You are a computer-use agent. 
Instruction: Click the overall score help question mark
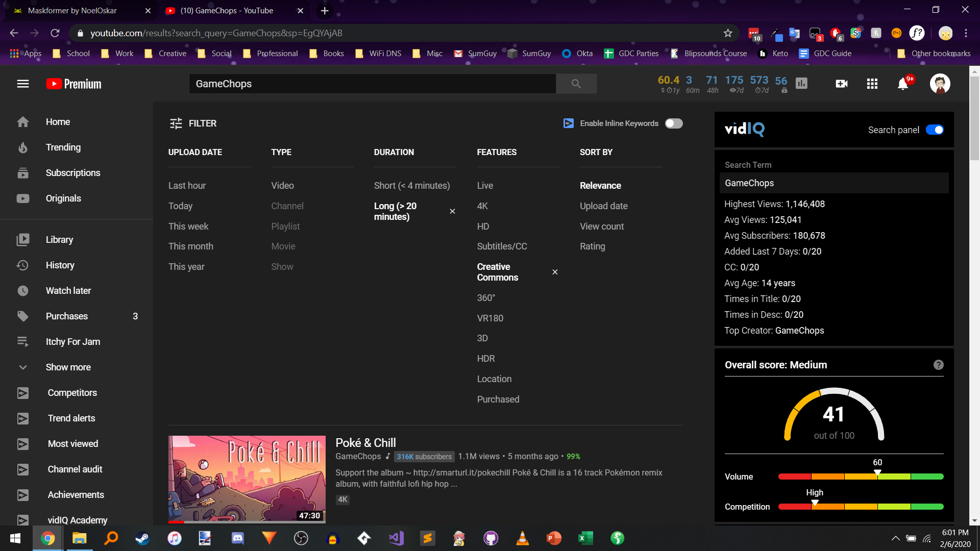coord(938,365)
